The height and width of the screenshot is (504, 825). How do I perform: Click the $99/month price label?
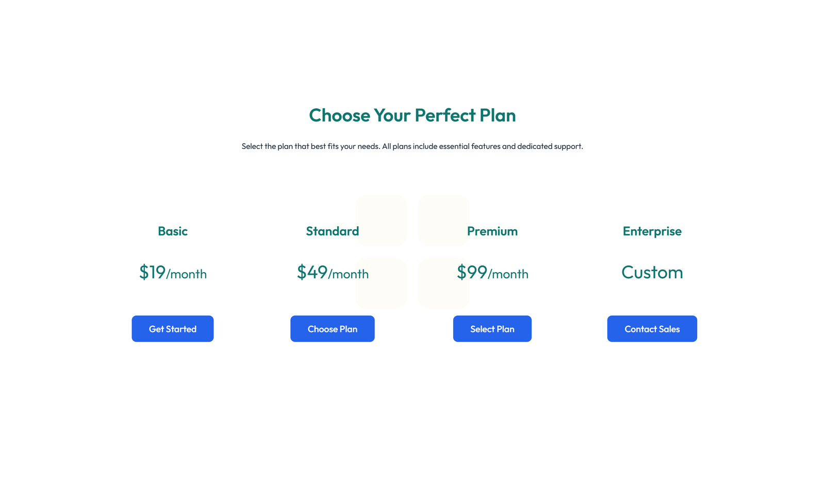(492, 273)
